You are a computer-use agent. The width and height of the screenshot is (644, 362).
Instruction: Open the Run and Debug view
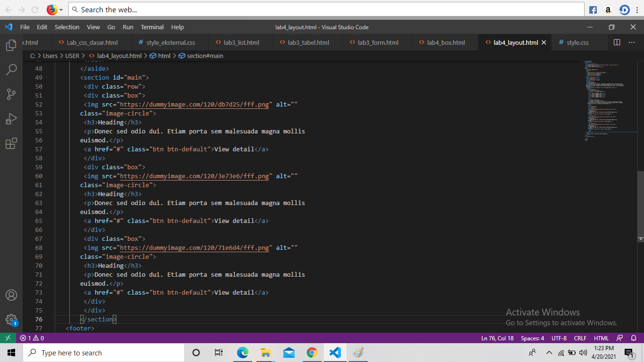click(x=11, y=119)
